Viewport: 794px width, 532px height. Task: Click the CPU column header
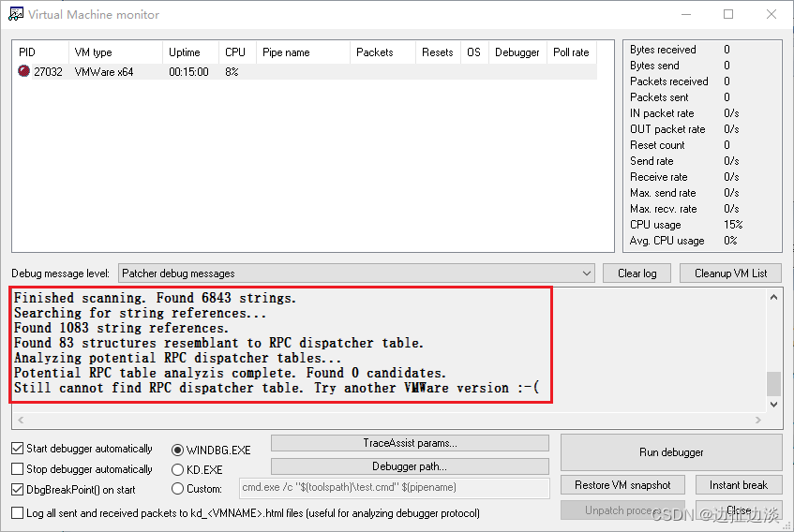tap(238, 52)
